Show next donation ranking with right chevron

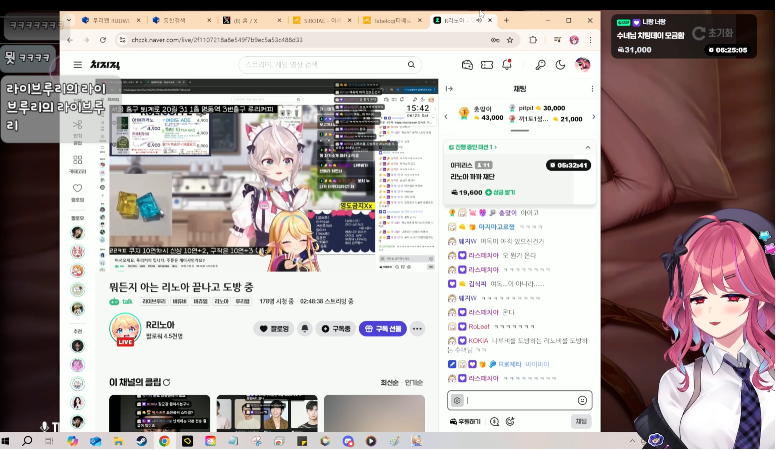tap(594, 117)
